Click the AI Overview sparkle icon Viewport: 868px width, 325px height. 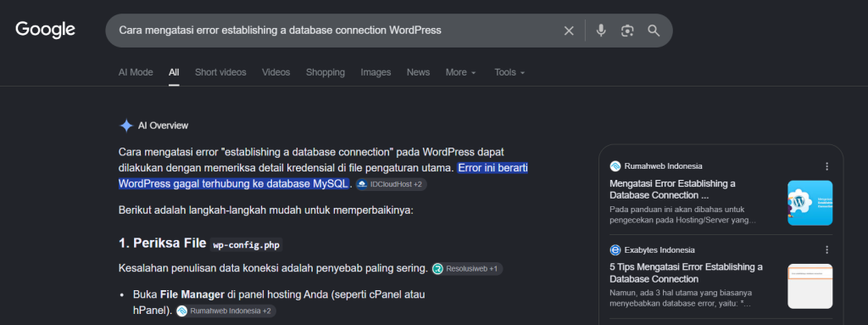coord(126,126)
